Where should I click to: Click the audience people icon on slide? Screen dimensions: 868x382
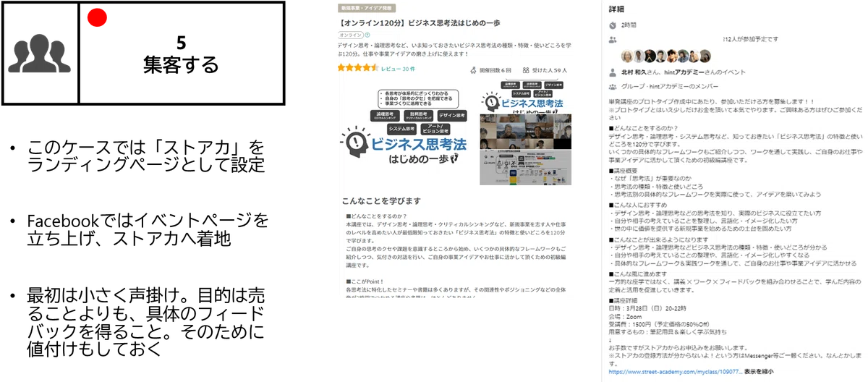39,54
